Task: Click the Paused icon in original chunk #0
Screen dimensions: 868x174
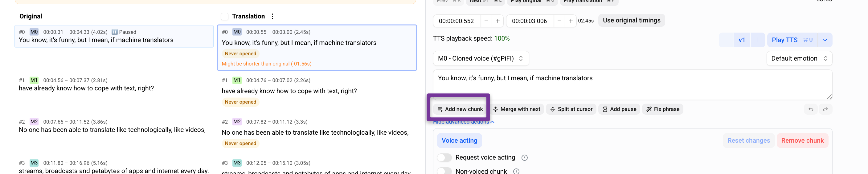Action: [115, 32]
